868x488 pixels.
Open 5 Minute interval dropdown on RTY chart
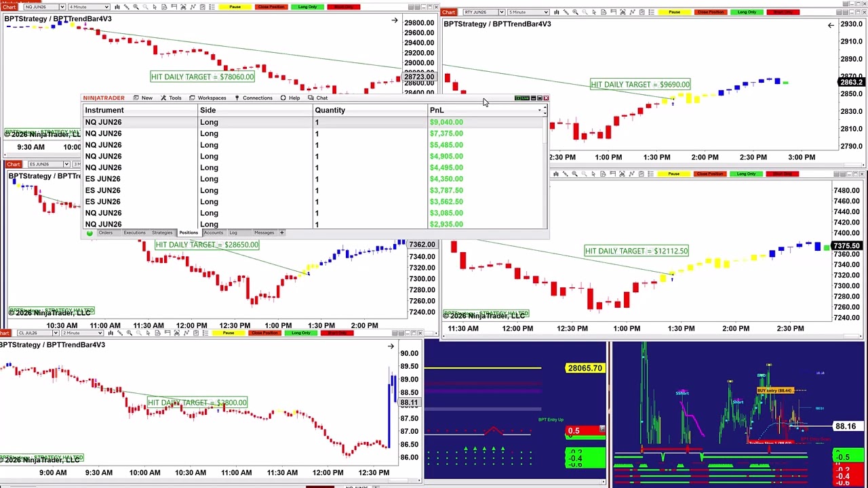click(547, 12)
